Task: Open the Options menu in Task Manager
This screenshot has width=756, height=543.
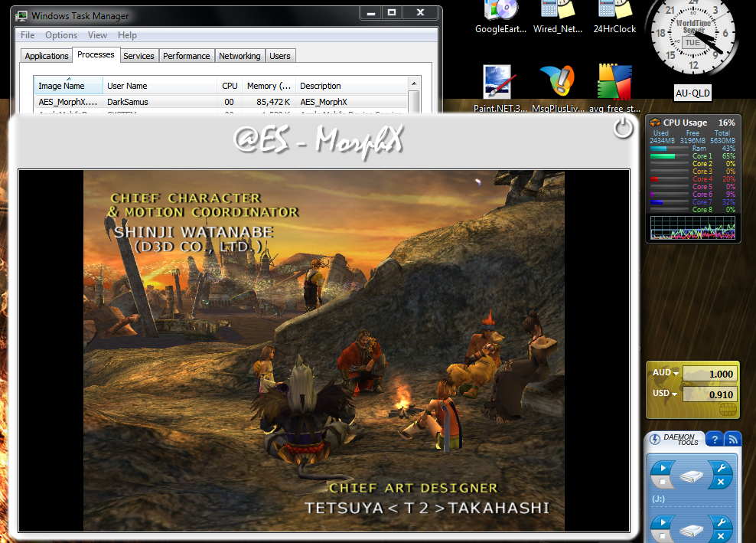Action: tap(61, 35)
